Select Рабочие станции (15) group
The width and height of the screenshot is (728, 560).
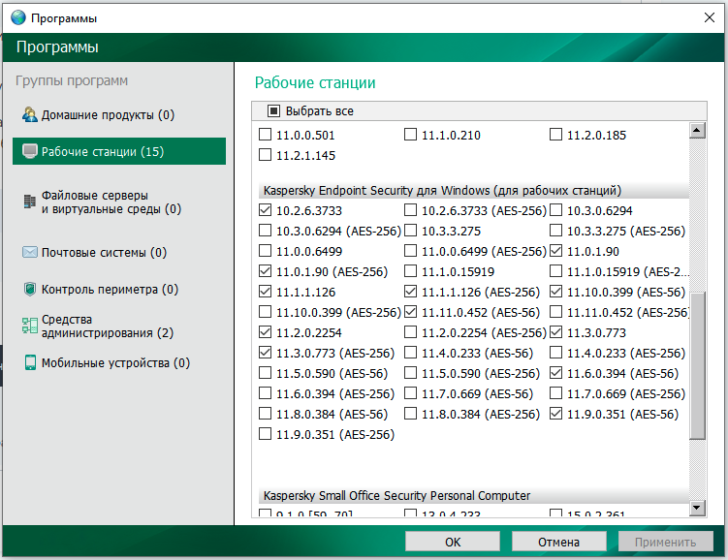pos(119,151)
